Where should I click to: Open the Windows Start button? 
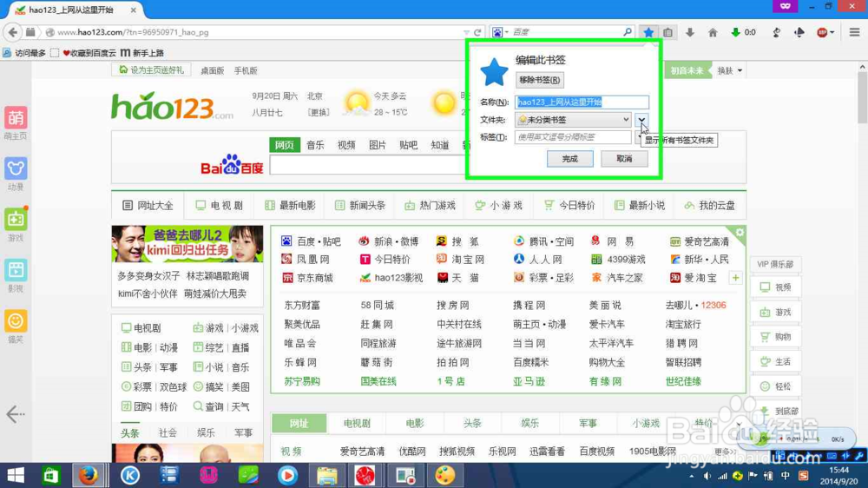click(16, 475)
